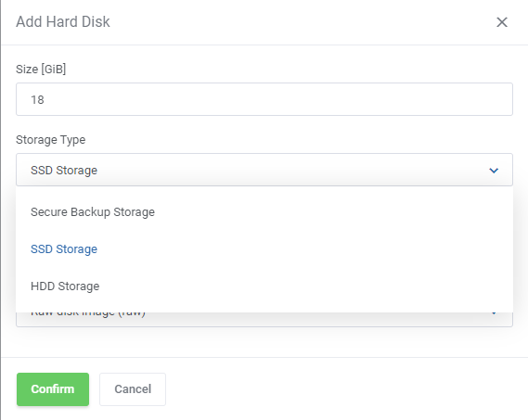Choose SSD Storage from the list
This screenshot has width=528, height=420.
click(264, 249)
